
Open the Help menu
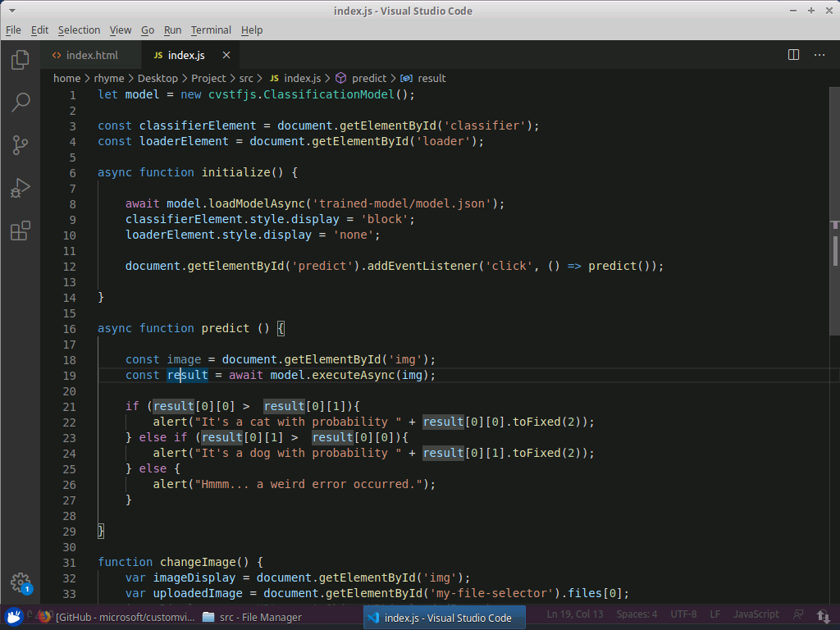(x=252, y=30)
